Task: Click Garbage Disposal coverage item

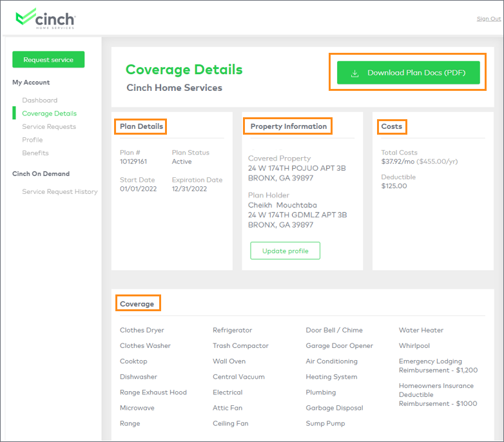Action: [x=334, y=408]
